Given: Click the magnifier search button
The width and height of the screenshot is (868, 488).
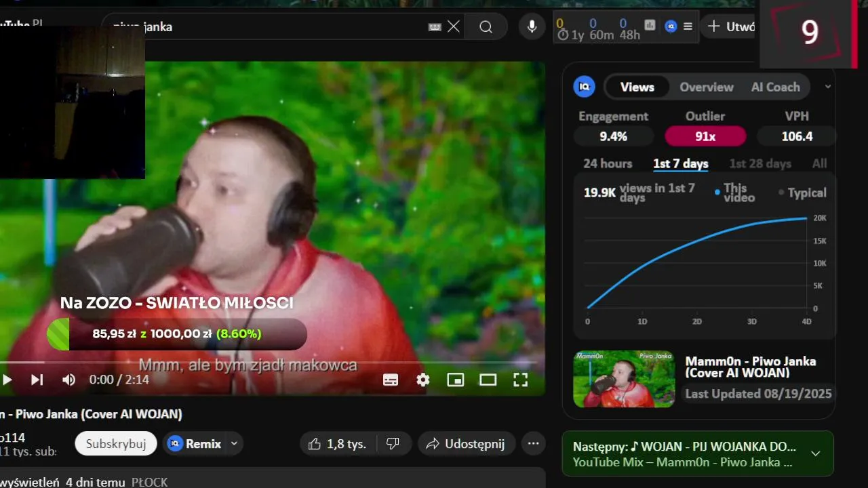Looking at the screenshot, I should [486, 27].
